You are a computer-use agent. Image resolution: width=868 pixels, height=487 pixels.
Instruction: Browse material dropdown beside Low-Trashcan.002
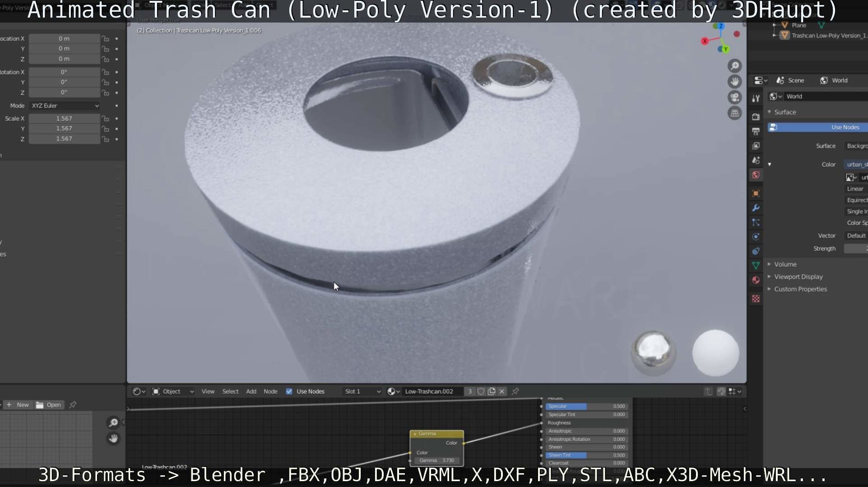[x=394, y=391]
